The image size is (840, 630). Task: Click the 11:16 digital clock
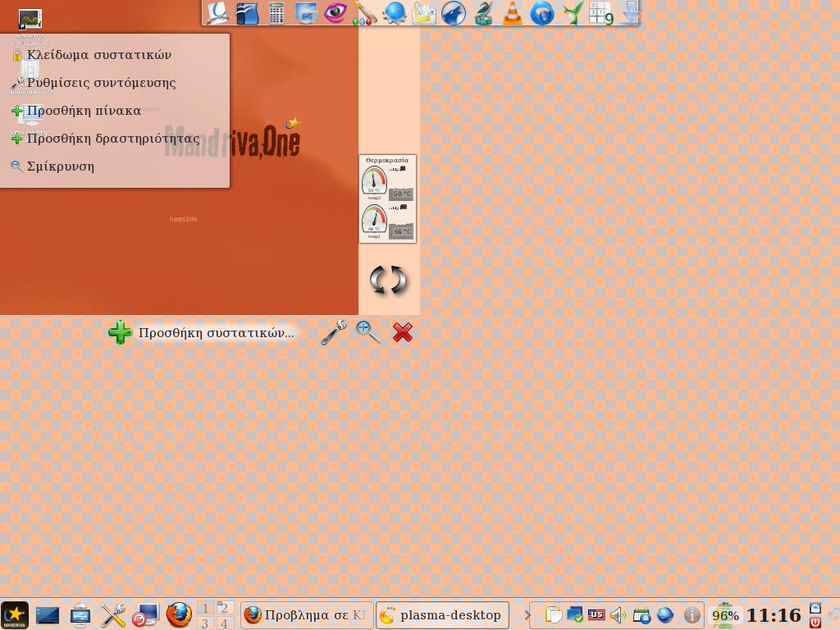774,615
